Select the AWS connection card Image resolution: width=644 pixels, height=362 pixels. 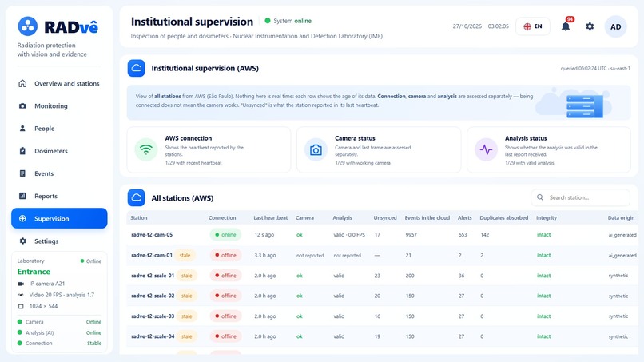click(209, 149)
